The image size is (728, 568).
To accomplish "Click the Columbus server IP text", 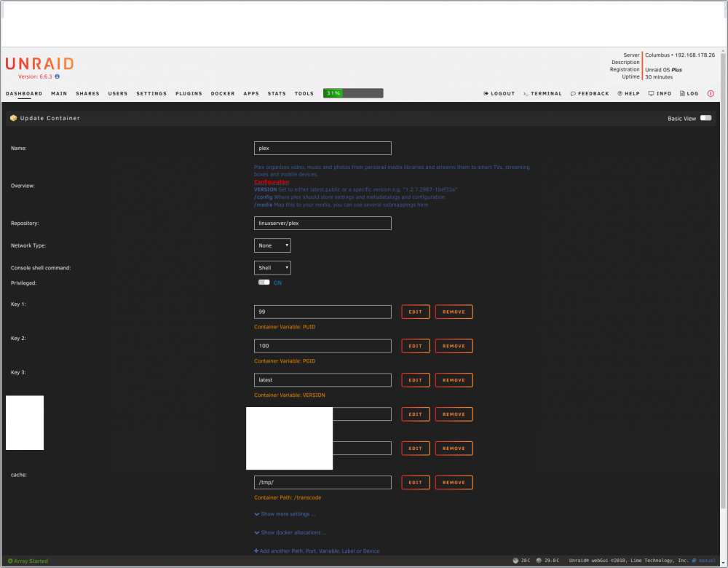I will (x=680, y=55).
